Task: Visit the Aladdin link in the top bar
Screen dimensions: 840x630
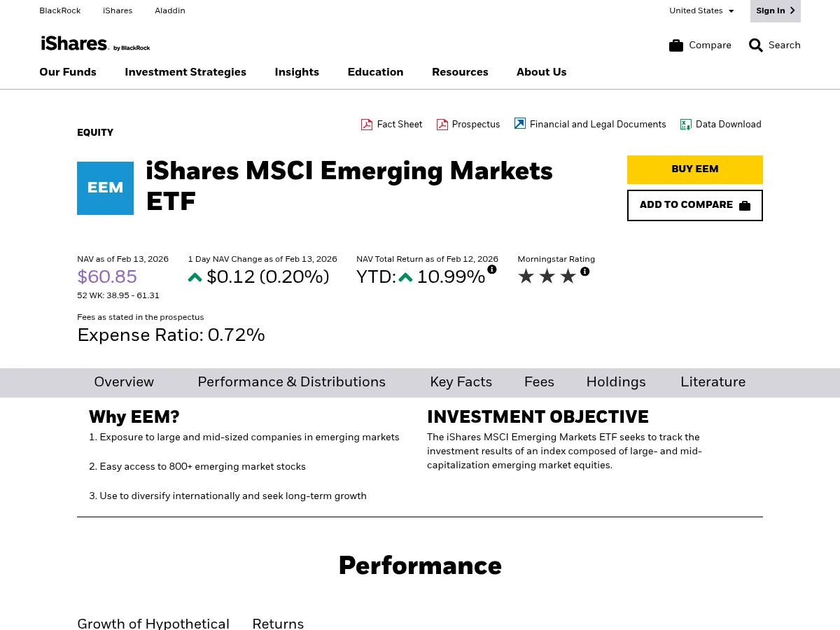Action: pyautogui.click(x=169, y=10)
